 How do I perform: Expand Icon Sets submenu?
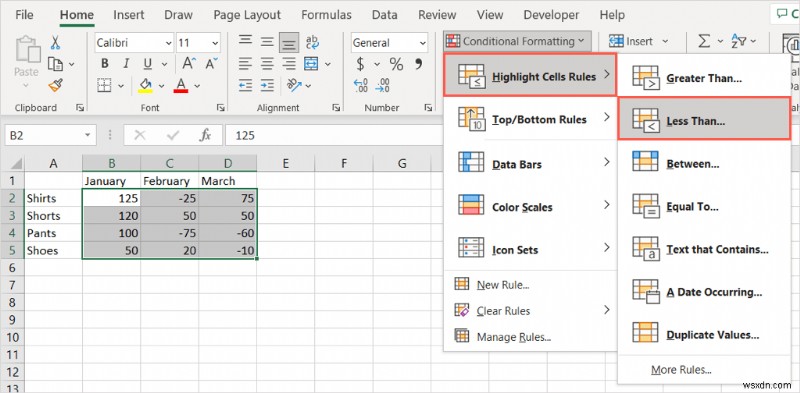[x=531, y=249]
